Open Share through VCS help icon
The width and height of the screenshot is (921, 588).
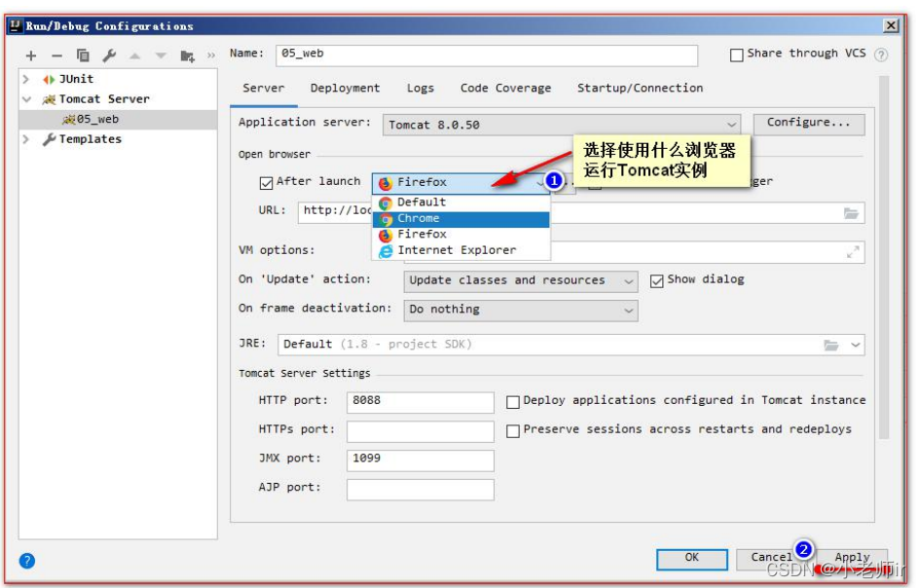880,55
